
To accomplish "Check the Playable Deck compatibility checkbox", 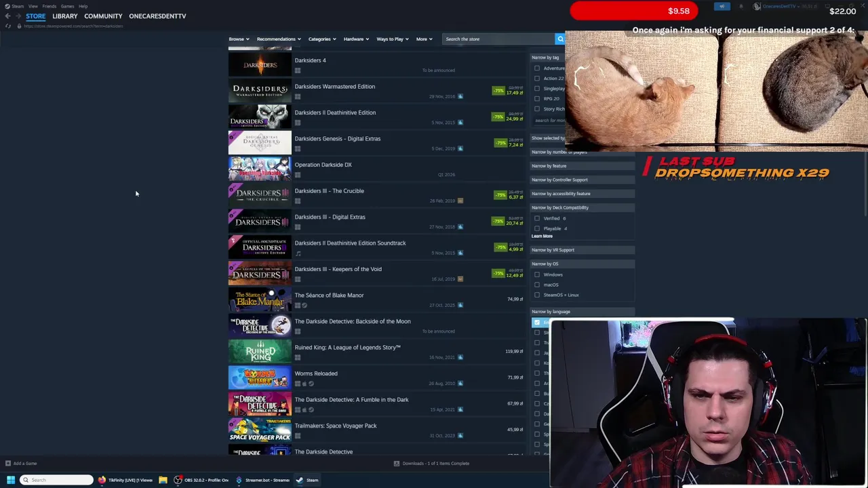I will pos(537,228).
